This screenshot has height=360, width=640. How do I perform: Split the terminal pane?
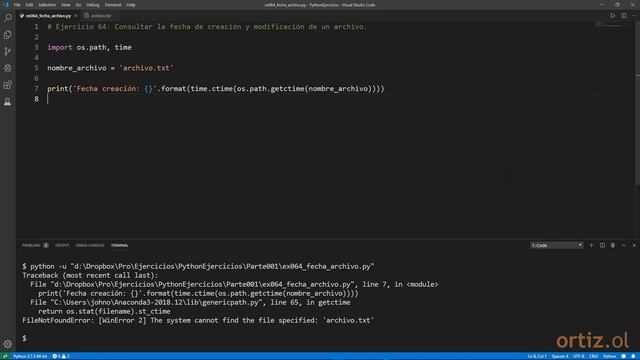(x=602, y=245)
